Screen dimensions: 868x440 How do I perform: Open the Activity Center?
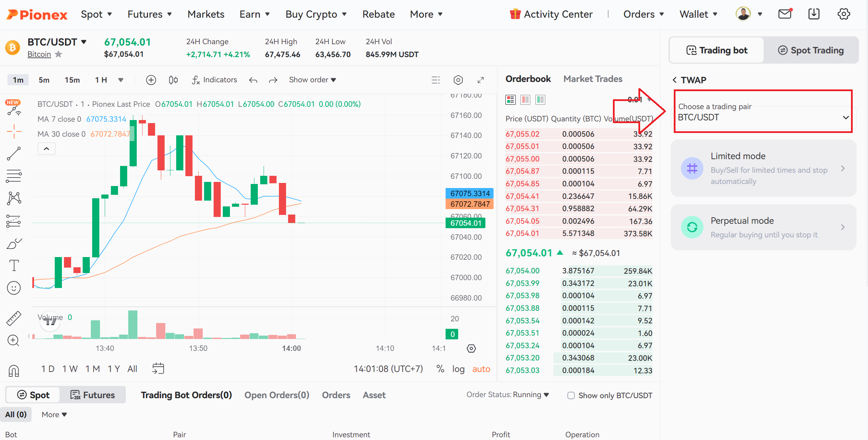click(551, 14)
